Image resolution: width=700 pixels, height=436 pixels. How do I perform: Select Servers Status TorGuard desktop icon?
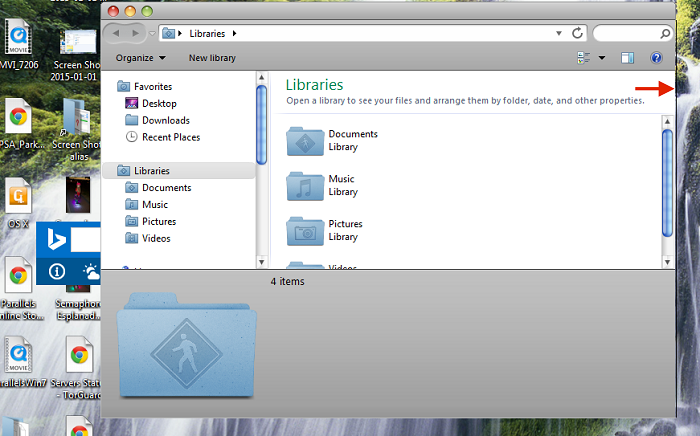(77, 368)
